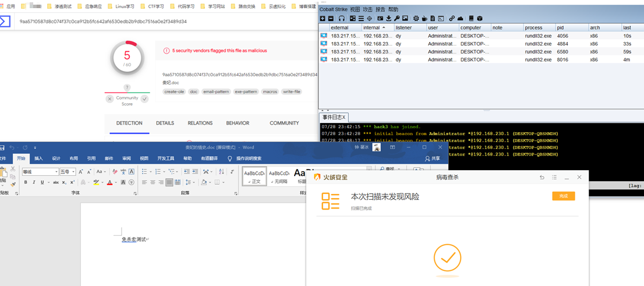This screenshot has width=644, height=286.
Task: Center align paragraph in Word
Action: (153, 182)
